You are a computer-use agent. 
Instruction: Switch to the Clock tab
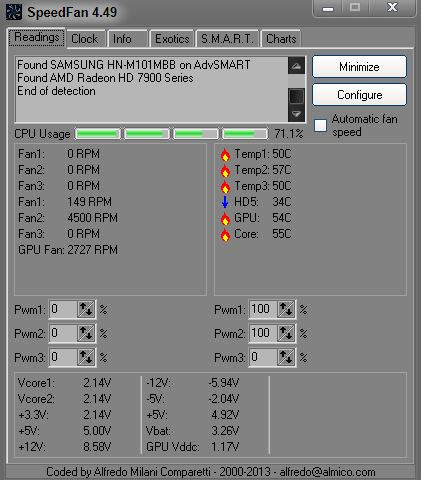(x=85, y=39)
